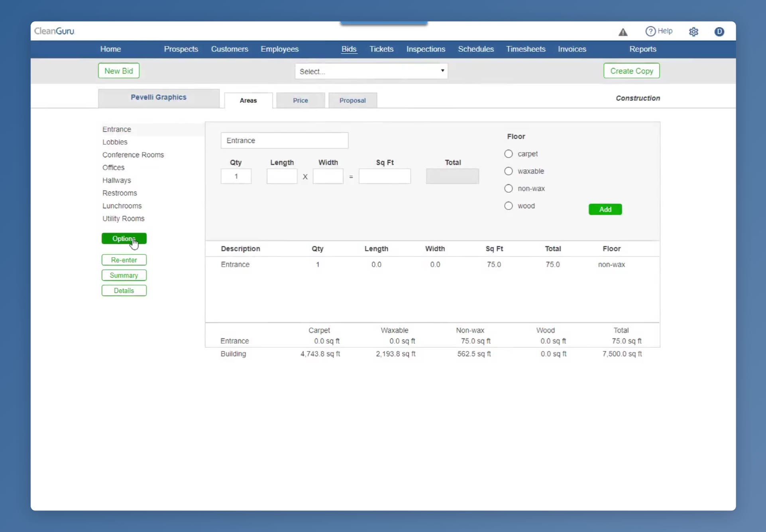Click the Entrance description input field
This screenshot has height=532, width=766.
coord(285,141)
